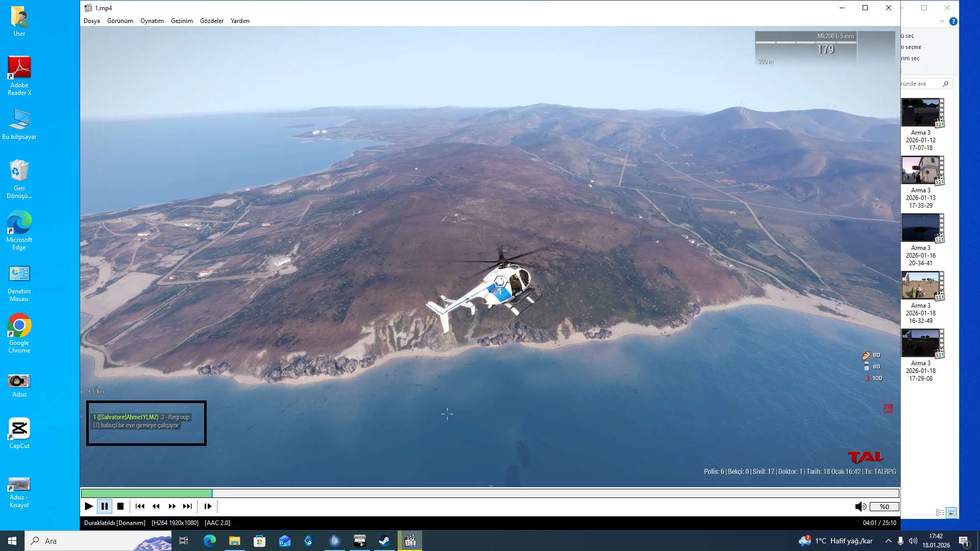Screen dimensions: 980x551
Task: Select the Bu bilgisayar desktop icon
Action: [x=19, y=124]
